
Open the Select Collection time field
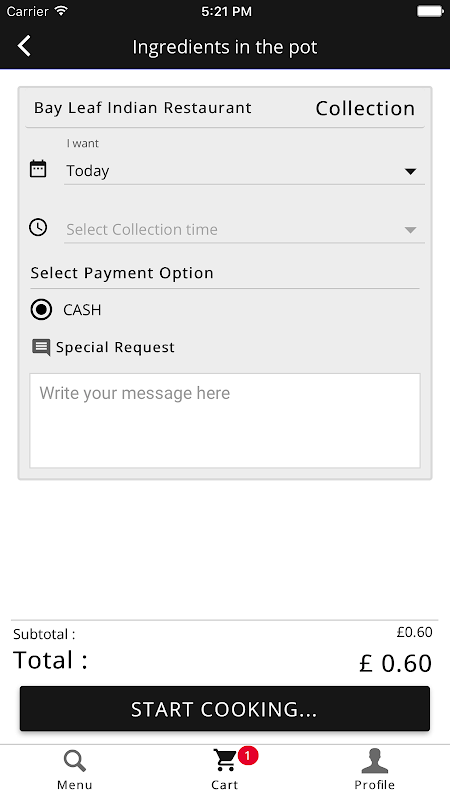click(244, 230)
